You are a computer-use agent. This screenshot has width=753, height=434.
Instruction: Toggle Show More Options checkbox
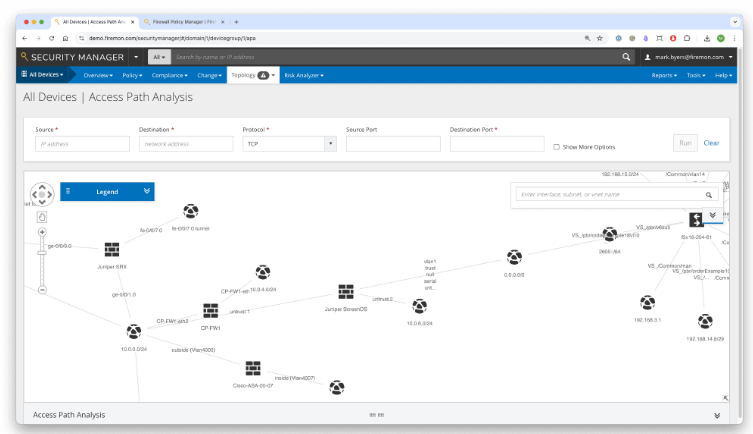click(556, 147)
